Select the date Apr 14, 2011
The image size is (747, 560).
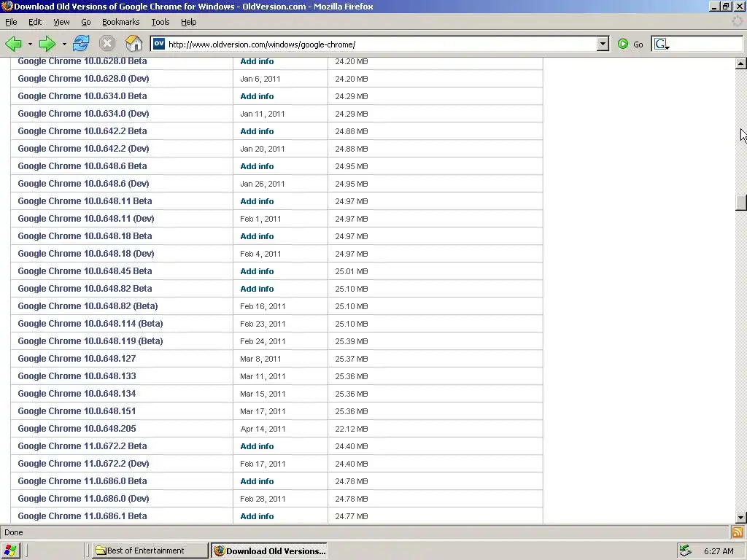[x=263, y=429]
